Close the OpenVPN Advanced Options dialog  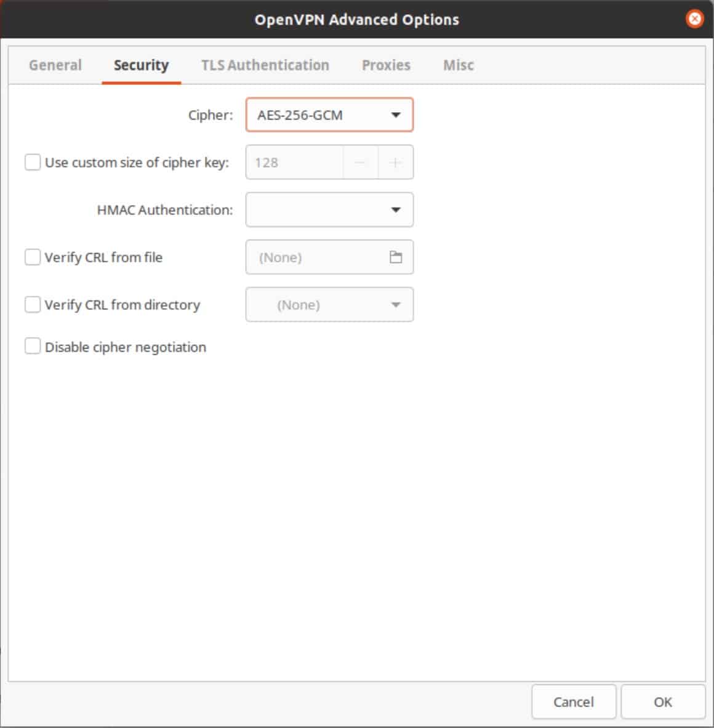point(694,19)
